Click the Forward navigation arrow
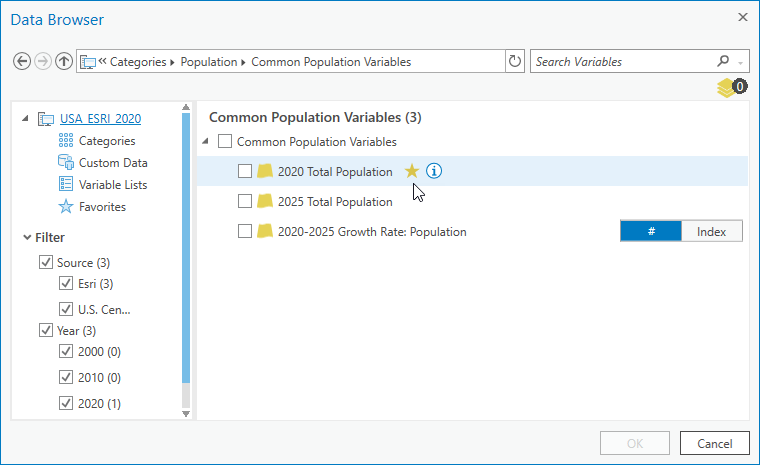Viewport: 760px width, 465px height. [43, 62]
